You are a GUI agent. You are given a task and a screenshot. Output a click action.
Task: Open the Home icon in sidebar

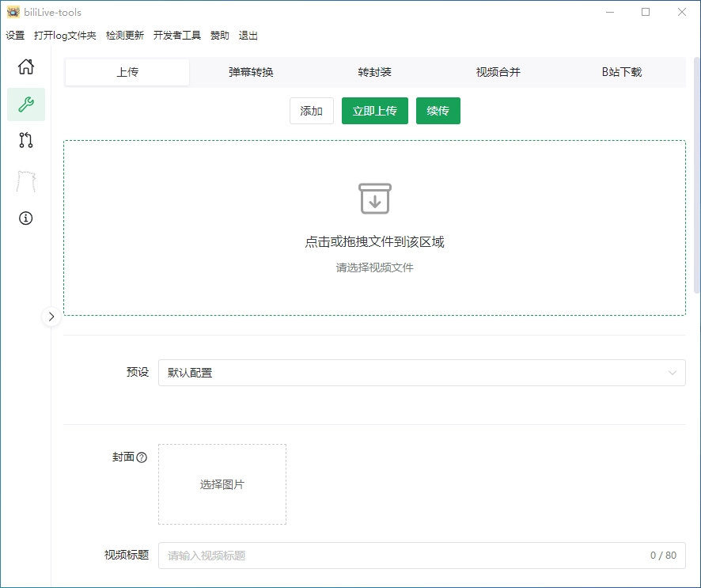click(x=26, y=66)
